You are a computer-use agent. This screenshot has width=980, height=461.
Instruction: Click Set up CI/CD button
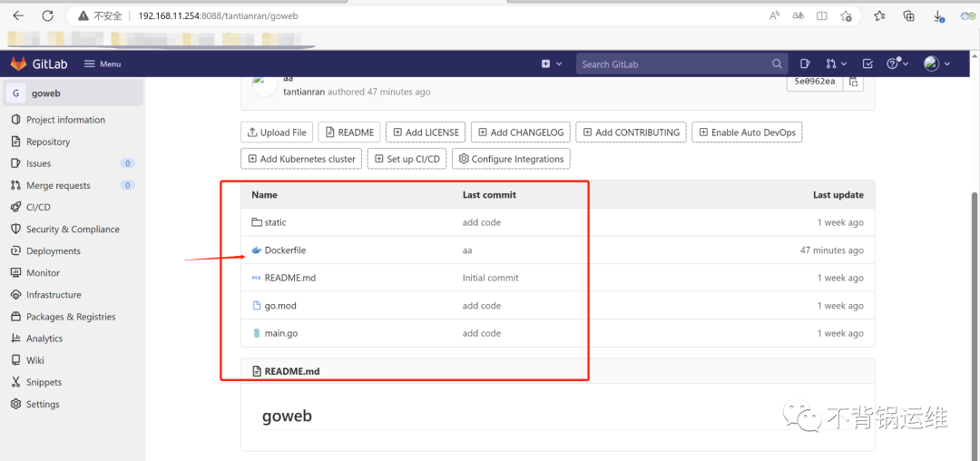point(407,159)
